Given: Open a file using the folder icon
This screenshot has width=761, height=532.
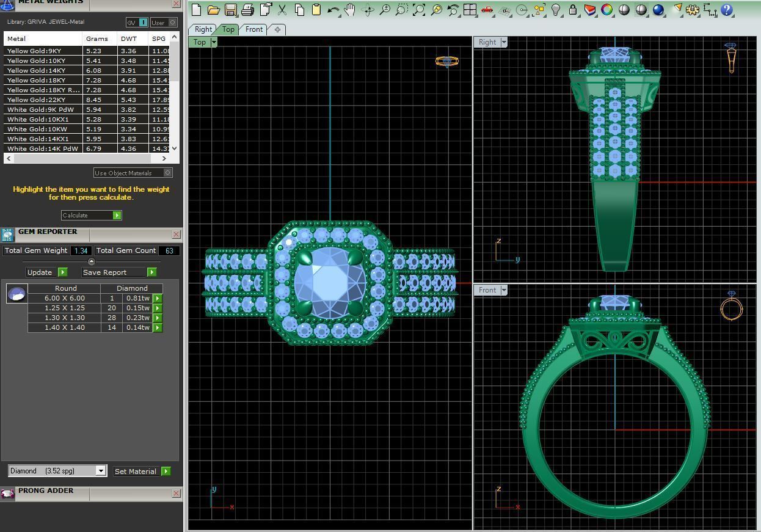Looking at the screenshot, I should click(x=214, y=10).
